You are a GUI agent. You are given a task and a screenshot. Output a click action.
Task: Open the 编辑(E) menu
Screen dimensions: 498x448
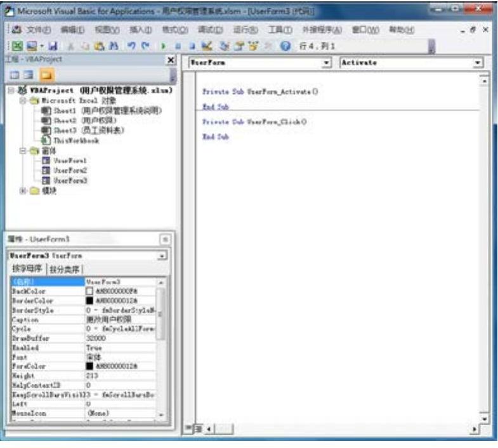coord(73,30)
